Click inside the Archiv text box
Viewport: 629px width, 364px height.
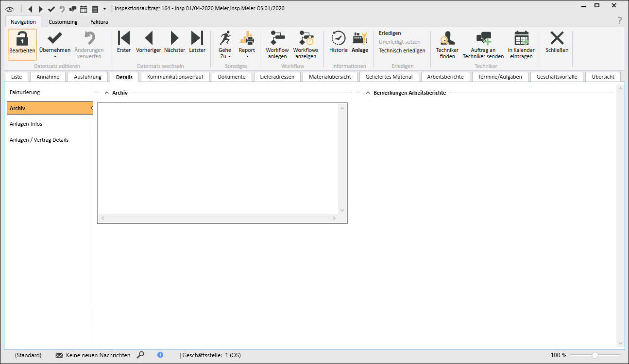[x=218, y=159]
